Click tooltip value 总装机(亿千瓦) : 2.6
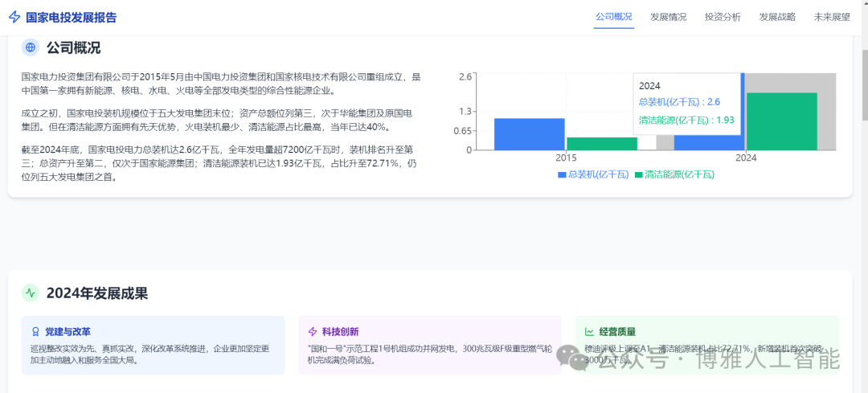The width and height of the screenshot is (868, 393). click(x=679, y=102)
